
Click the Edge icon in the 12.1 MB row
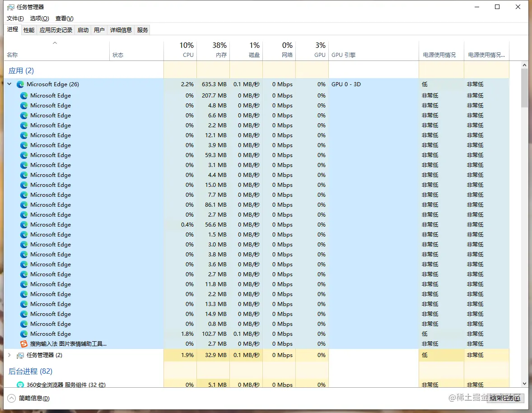(24, 135)
